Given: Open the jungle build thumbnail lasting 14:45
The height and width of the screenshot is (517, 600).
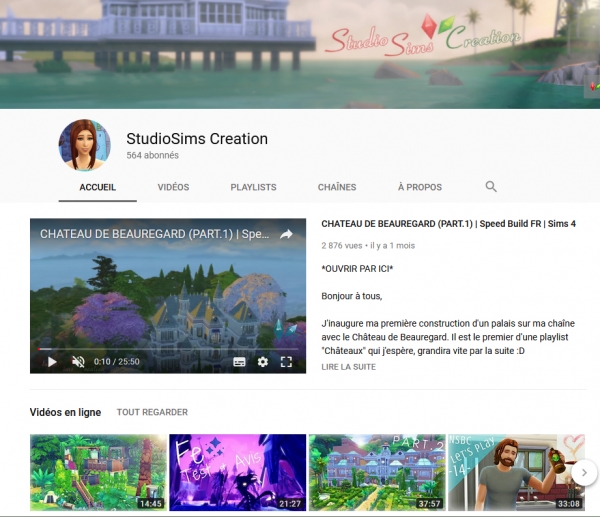Looking at the screenshot, I should [x=98, y=472].
